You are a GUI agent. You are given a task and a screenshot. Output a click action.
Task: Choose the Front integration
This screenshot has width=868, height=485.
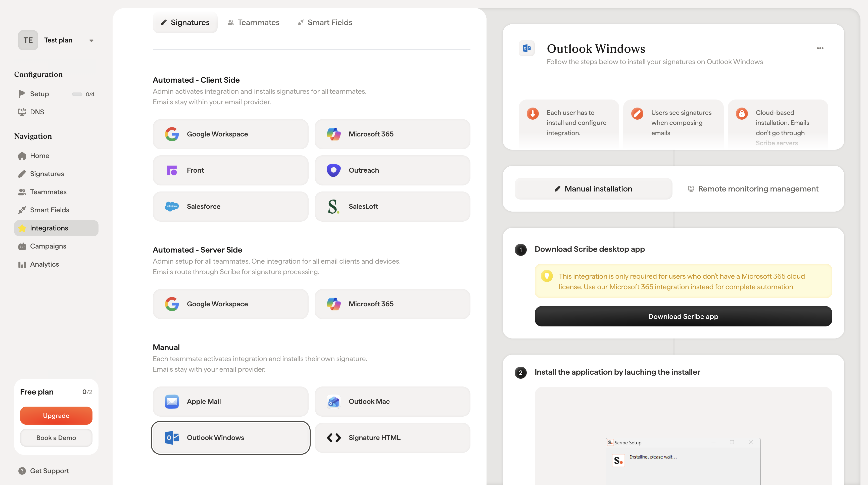tap(230, 170)
